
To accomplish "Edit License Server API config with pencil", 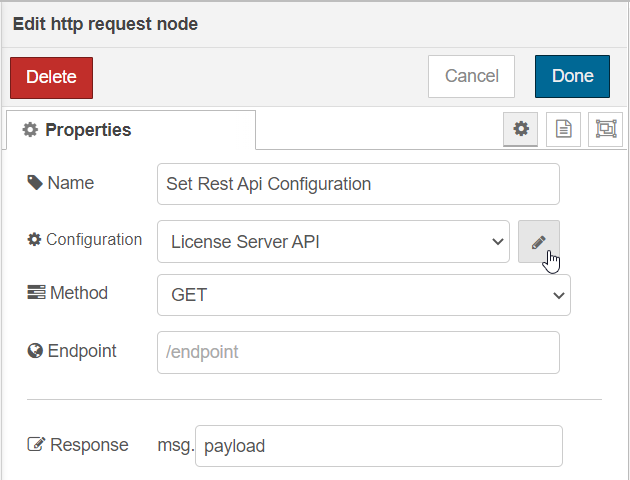I will pyautogui.click(x=539, y=242).
